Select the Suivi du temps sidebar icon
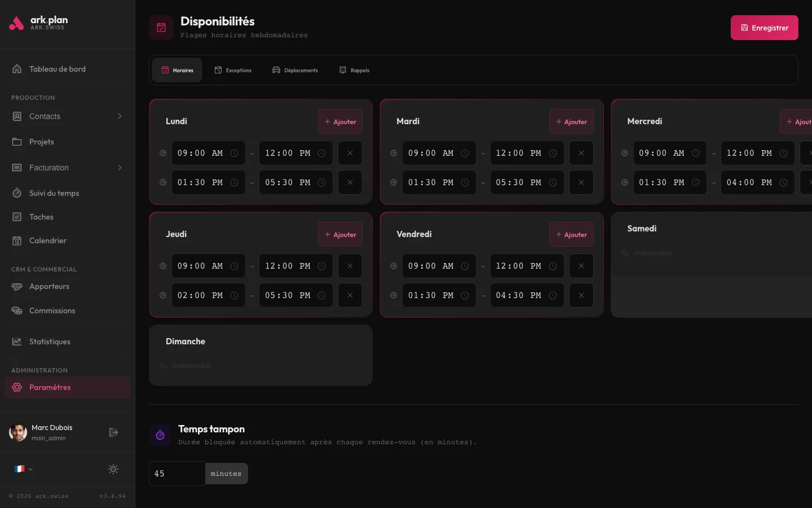 [x=17, y=193]
